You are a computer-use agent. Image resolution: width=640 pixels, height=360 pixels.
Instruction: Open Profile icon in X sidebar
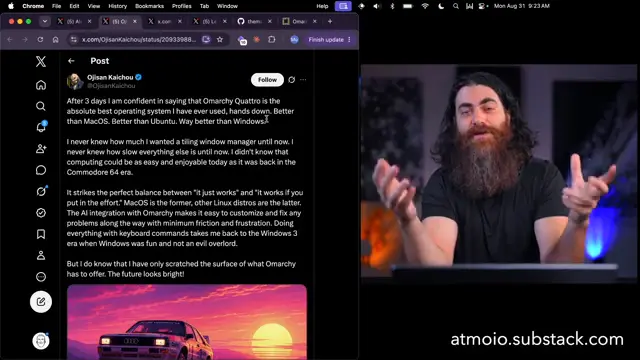[x=41, y=256]
